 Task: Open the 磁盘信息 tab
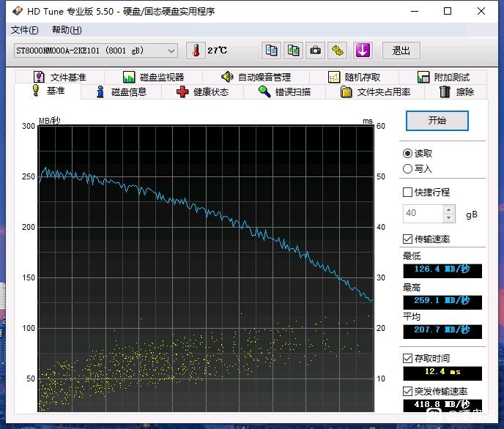click(122, 92)
